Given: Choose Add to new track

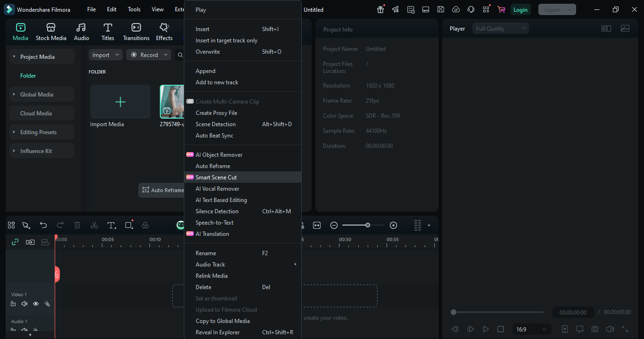Looking at the screenshot, I should coord(243,82).
